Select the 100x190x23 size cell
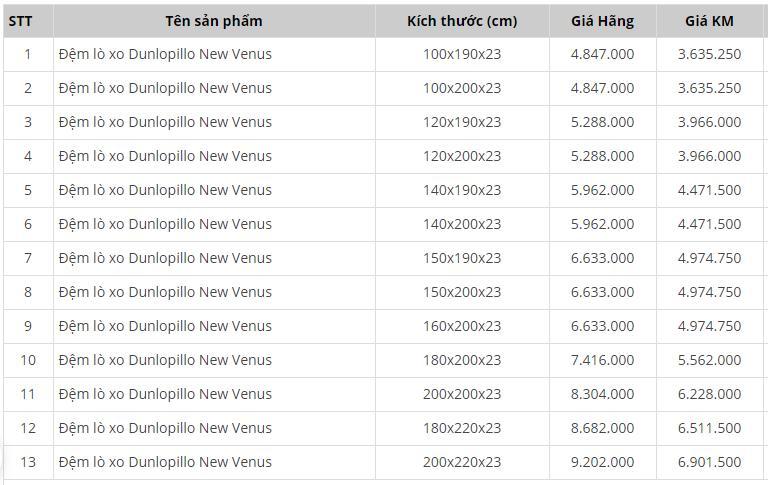The height and width of the screenshot is (485, 768). tap(462, 54)
